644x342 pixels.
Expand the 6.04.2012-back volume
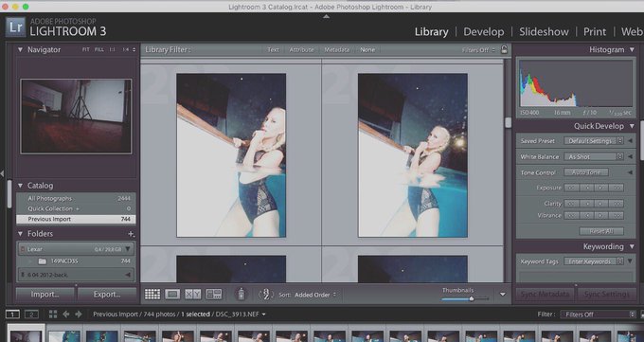coord(128,275)
